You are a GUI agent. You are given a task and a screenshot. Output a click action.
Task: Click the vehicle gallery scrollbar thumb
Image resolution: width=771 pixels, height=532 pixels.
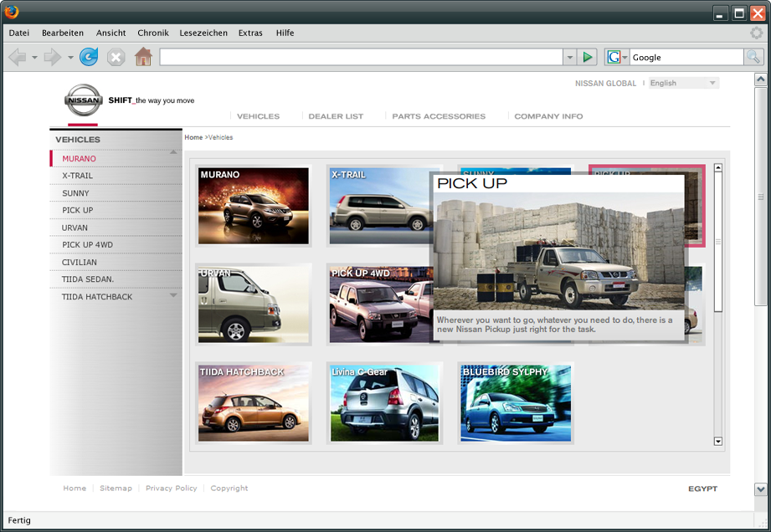coord(718,242)
